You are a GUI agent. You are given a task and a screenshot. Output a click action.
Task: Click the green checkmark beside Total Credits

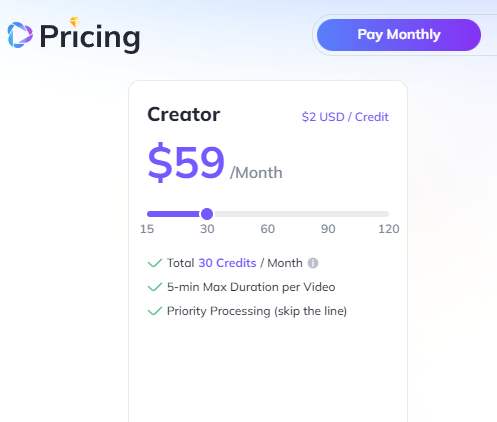coord(155,263)
